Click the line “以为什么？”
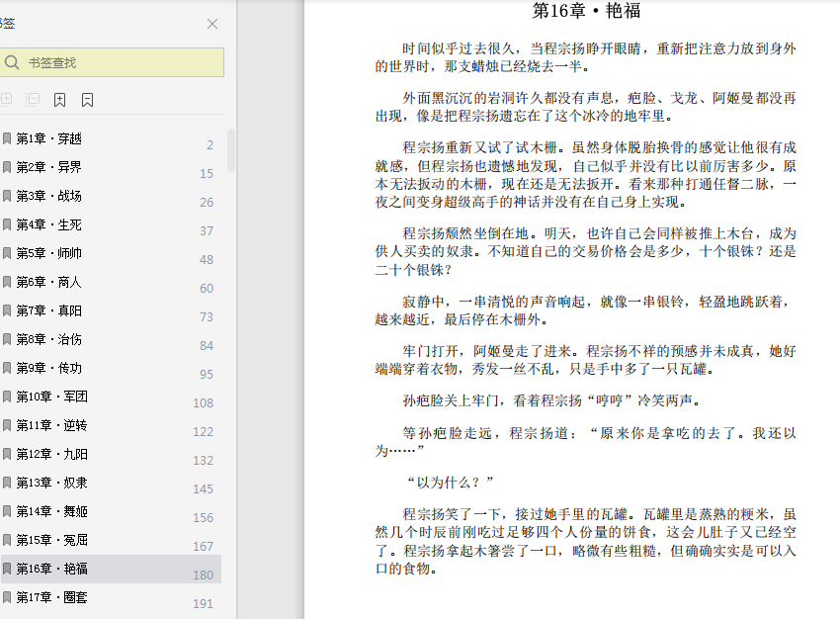Screen dimensions: 840x619 pos(450,483)
